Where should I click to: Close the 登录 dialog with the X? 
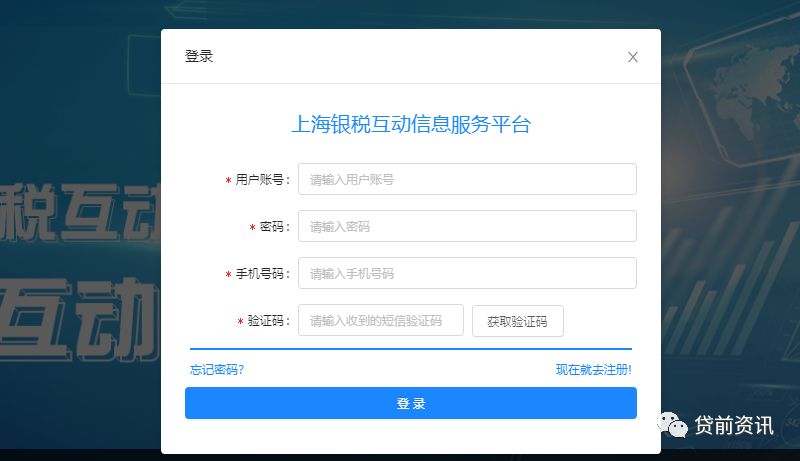(633, 57)
